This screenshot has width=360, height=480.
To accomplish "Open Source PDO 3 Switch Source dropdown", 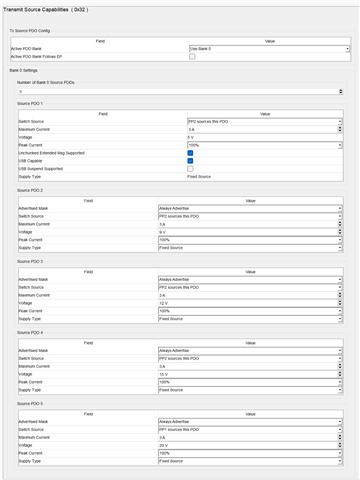I will (x=250, y=287).
